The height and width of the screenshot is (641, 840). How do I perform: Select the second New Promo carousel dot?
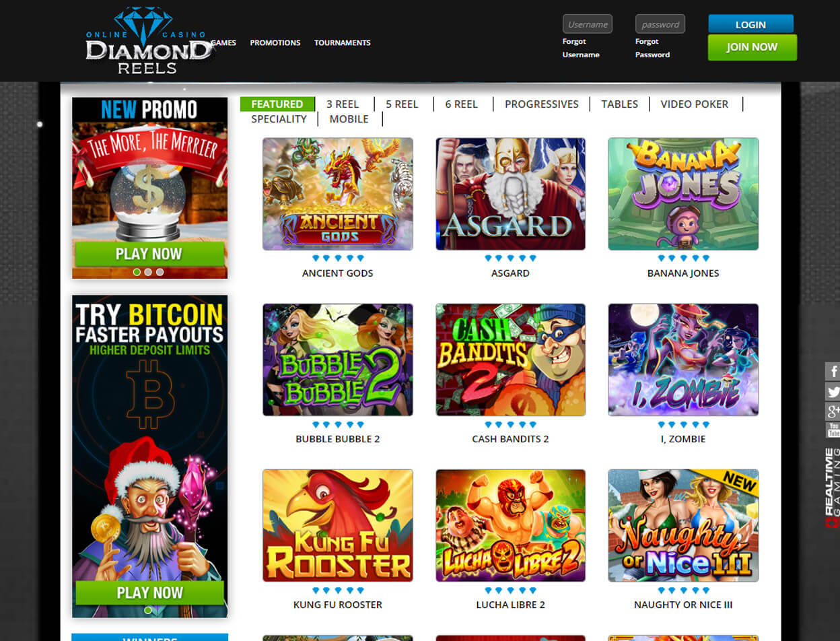pos(148,272)
